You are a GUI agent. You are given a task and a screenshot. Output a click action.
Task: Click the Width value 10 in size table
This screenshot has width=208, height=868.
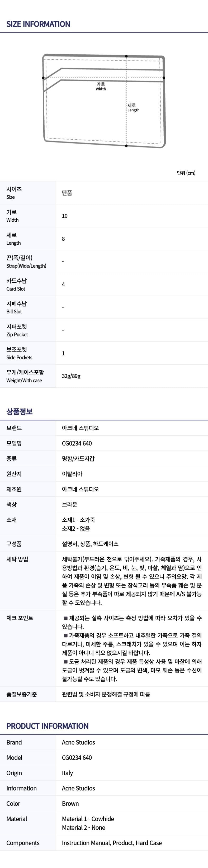point(65,216)
